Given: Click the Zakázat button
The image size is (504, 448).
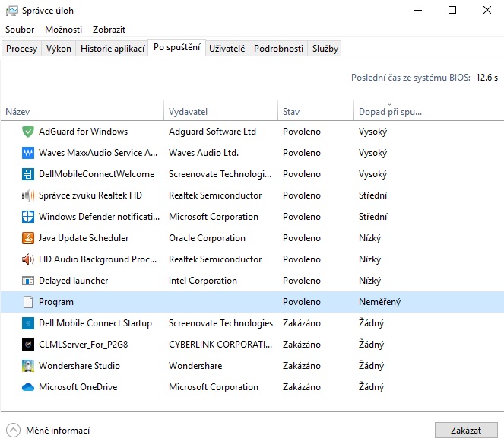Looking at the screenshot, I should 466,431.
